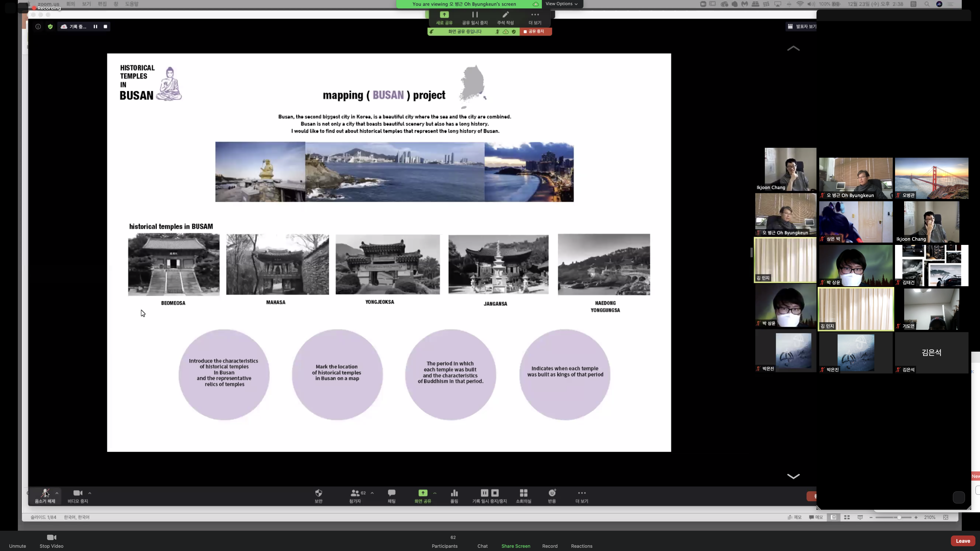Start slideshow view from the status bar
Image resolution: width=980 pixels, height=551 pixels.
[860, 517]
